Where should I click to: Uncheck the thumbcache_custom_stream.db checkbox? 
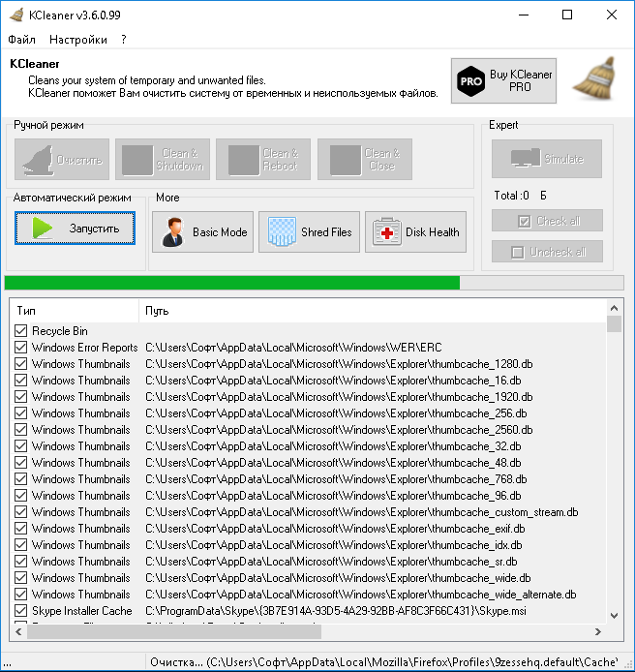coord(20,511)
